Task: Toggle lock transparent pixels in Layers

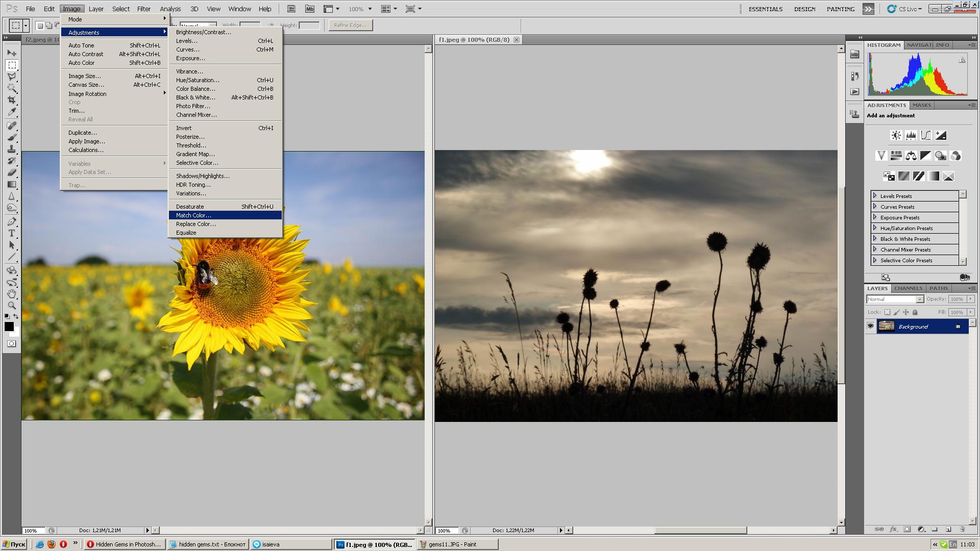Action: pos(887,312)
